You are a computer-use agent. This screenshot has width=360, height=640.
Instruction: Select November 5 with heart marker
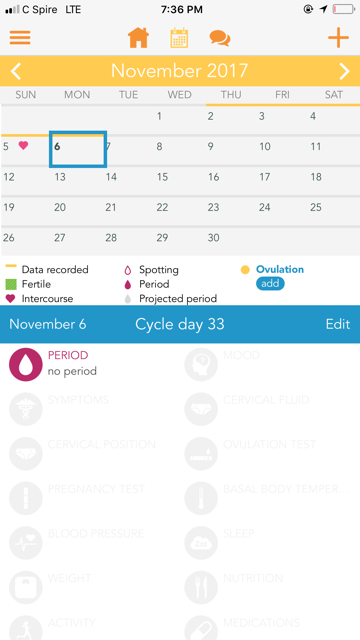(x=25, y=150)
